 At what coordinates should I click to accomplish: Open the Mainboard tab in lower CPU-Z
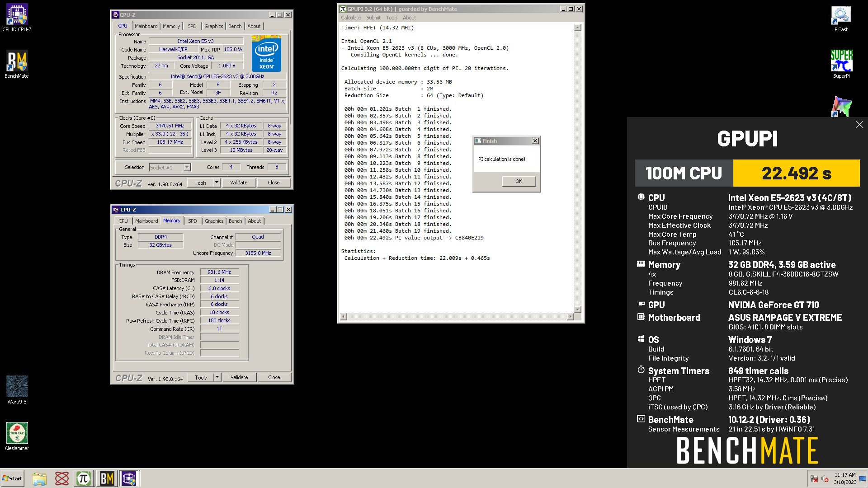(146, 221)
